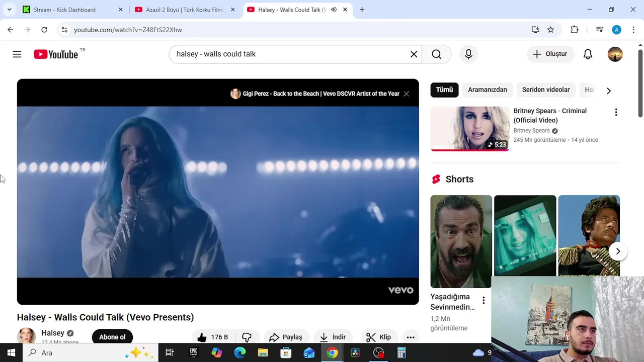The image size is (644, 362).
Task: Open the Britney Spears channel name
Action: (531, 131)
